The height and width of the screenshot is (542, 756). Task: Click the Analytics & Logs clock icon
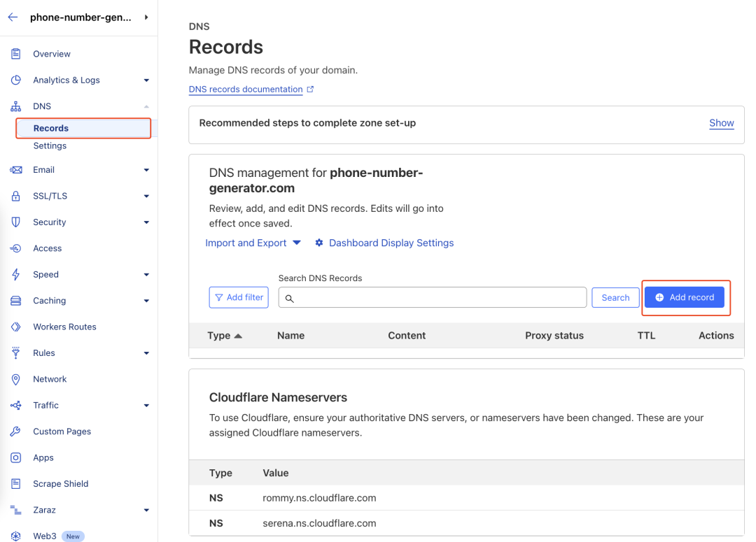pos(15,80)
